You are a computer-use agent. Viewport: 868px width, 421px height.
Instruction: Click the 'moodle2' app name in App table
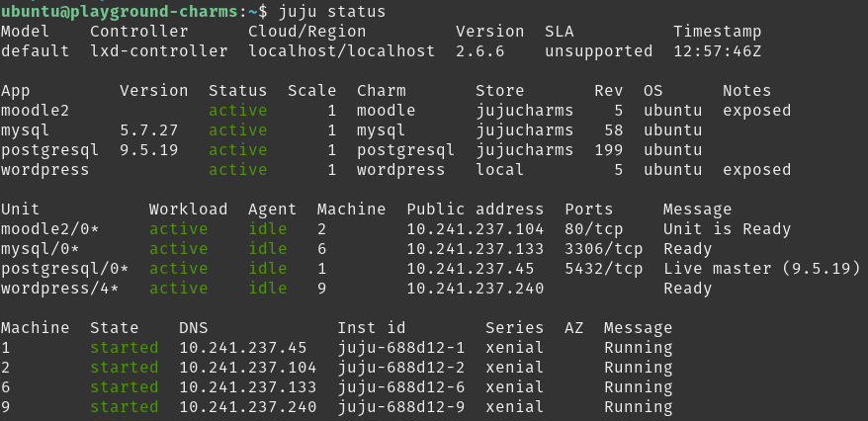(35, 111)
